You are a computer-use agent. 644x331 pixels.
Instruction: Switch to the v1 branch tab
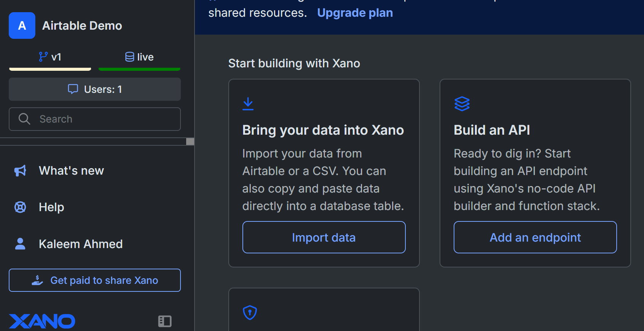[x=50, y=57]
